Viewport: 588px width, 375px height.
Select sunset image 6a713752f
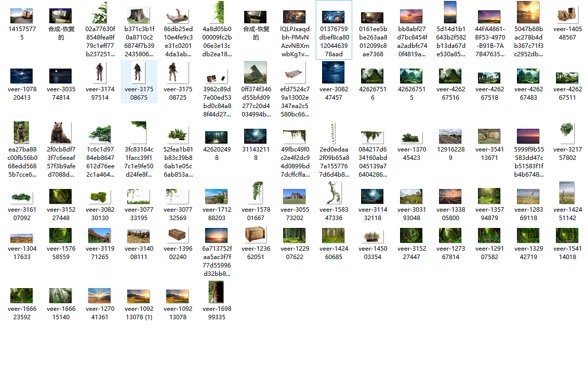(217, 235)
